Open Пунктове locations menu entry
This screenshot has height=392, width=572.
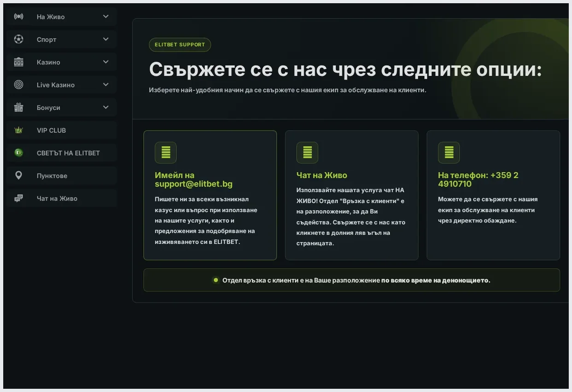[61, 175]
